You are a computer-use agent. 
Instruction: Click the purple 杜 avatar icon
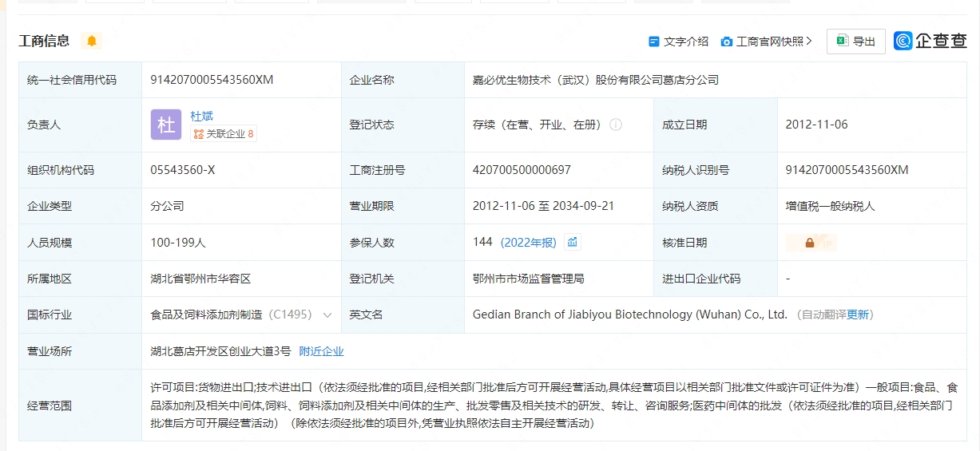coord(166,125)
